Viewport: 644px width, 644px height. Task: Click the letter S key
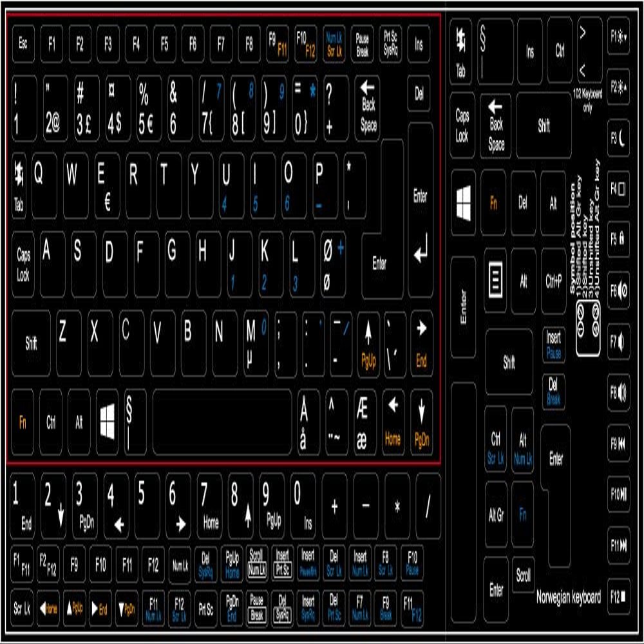[x=84, y=264]
